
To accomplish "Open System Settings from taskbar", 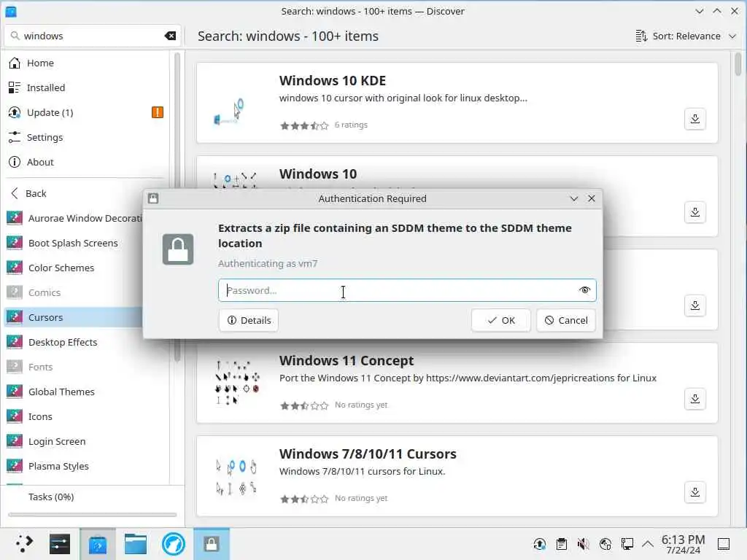I will pos(60,544).
